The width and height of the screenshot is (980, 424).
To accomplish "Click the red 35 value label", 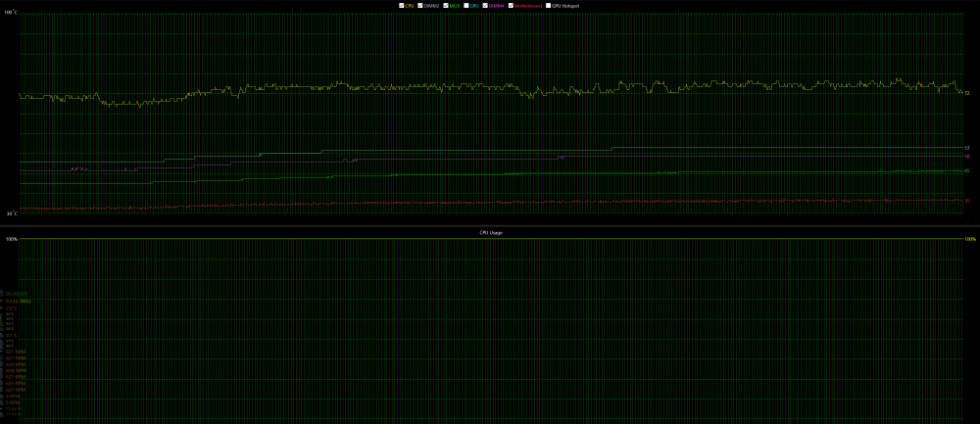I will 966,201.
